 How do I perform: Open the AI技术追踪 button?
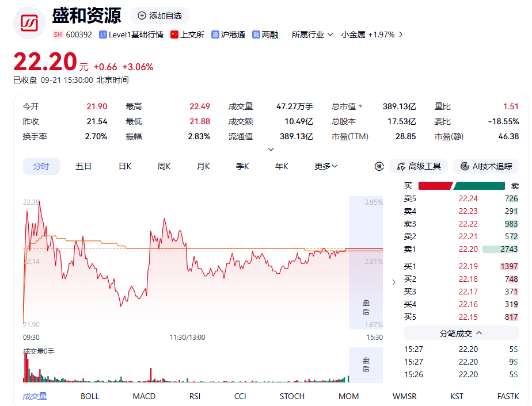(486, 166)
